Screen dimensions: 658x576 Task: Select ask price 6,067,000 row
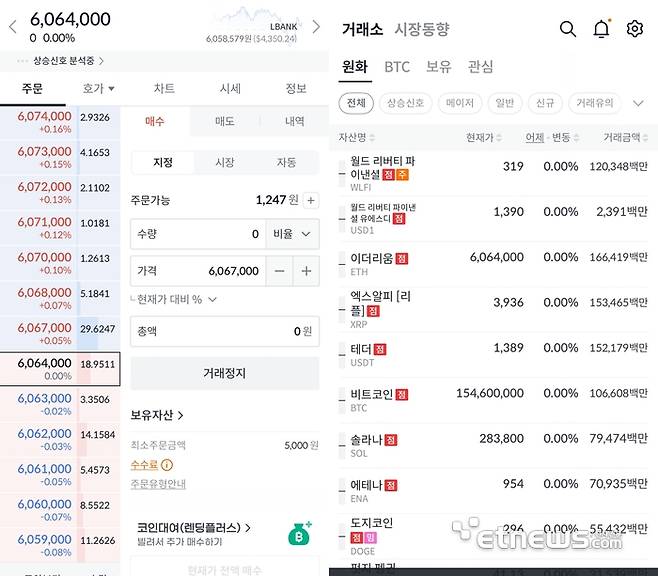[60, 334]
